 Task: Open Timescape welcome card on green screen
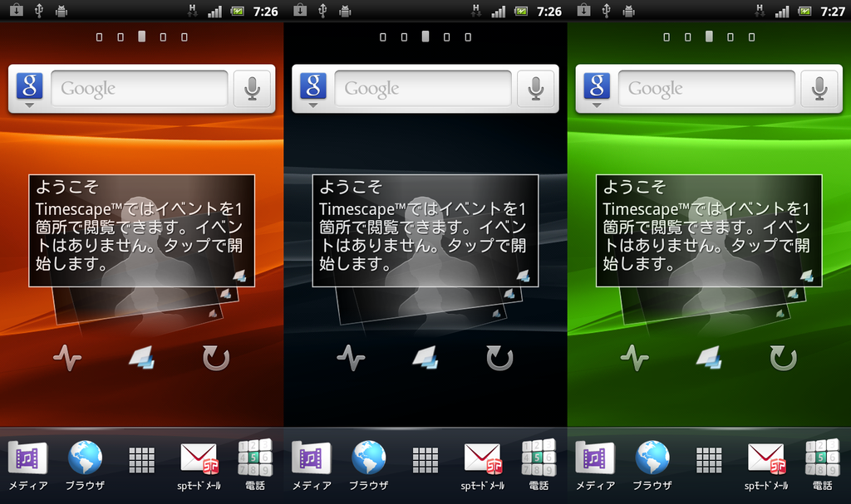[x=710, y=231]
